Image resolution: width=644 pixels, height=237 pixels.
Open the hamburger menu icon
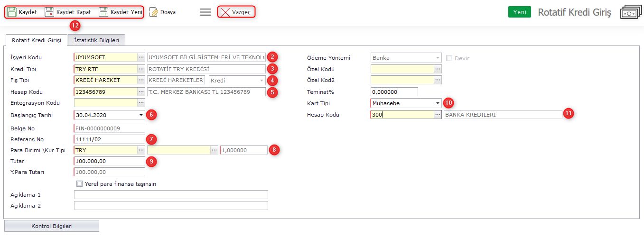coord(205,12)
